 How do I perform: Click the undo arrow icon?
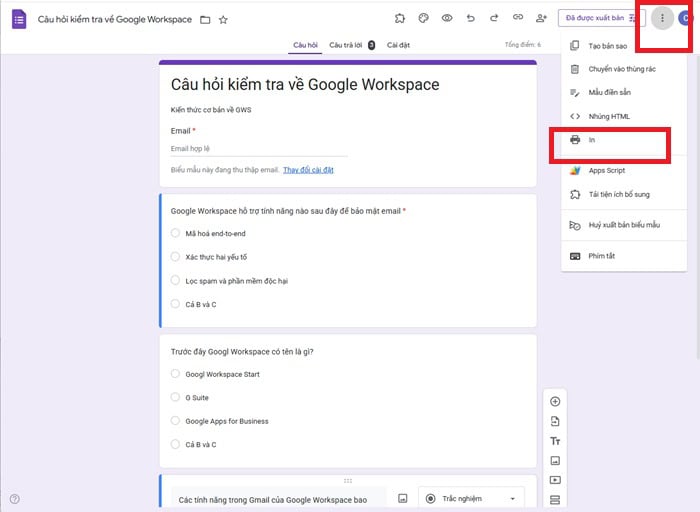click(470, 18)
